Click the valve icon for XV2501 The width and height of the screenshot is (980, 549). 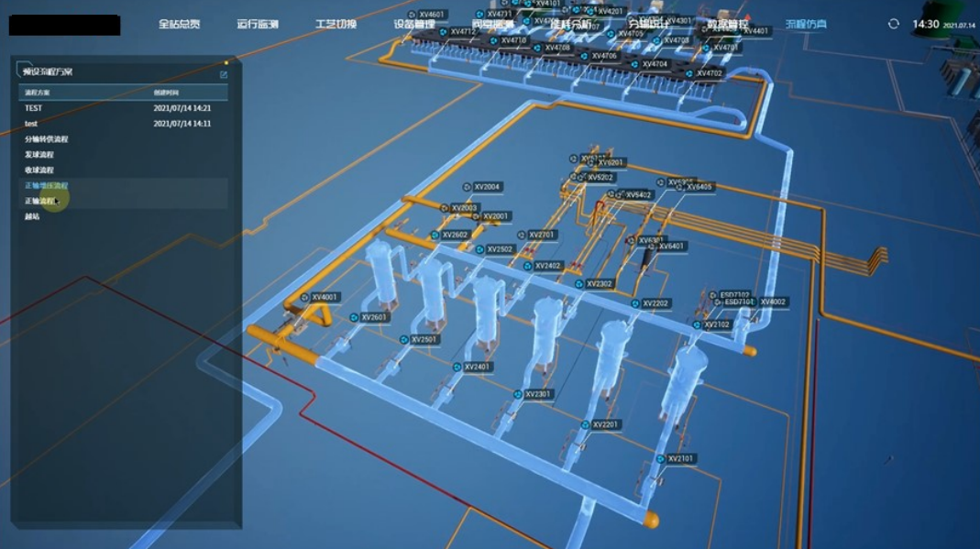click(x=403, y=339)
